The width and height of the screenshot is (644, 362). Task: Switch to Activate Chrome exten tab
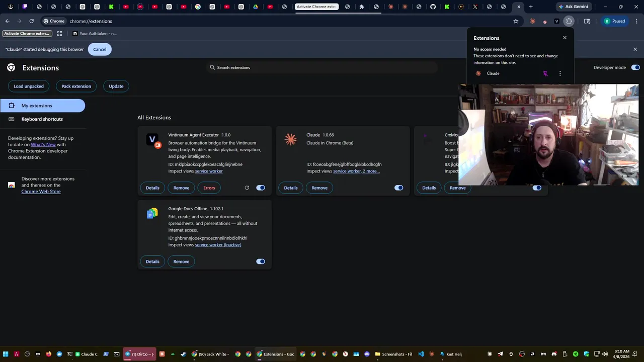tap(317, 7)
